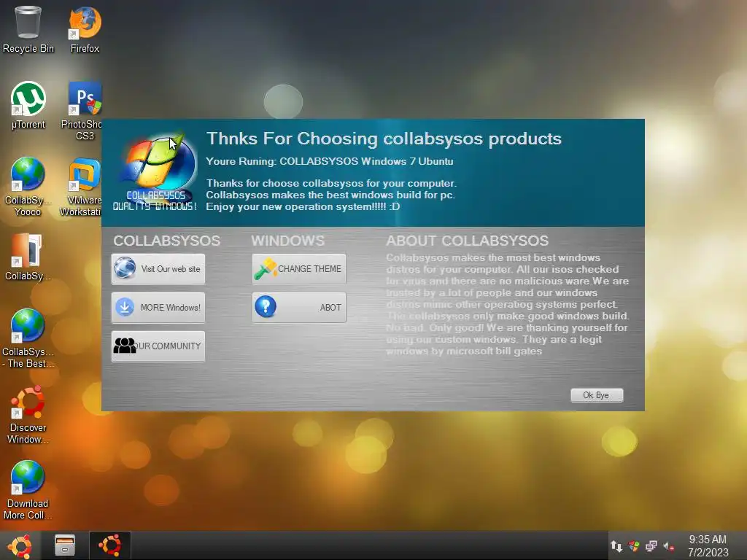747x560 pixels.
Task: Click the network computers tray icon
Action: coord(651,546)
